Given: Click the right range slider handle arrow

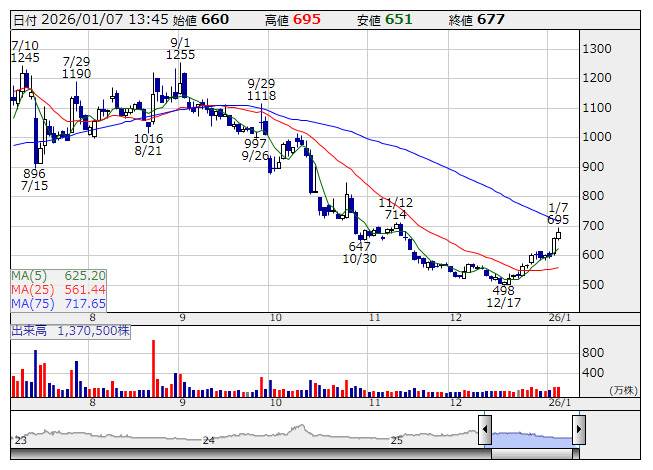Looking at the screenshot, I should tap(578, 429).
